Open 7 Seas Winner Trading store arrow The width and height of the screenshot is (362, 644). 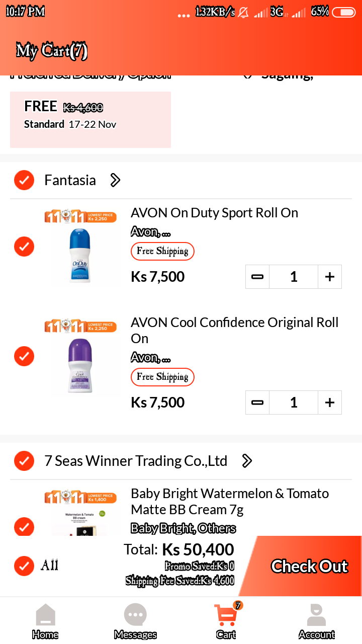[x=246, y=461]
